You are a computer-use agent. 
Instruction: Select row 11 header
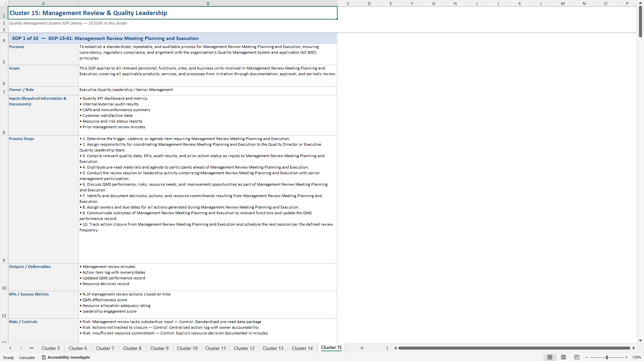click(4, 305)
